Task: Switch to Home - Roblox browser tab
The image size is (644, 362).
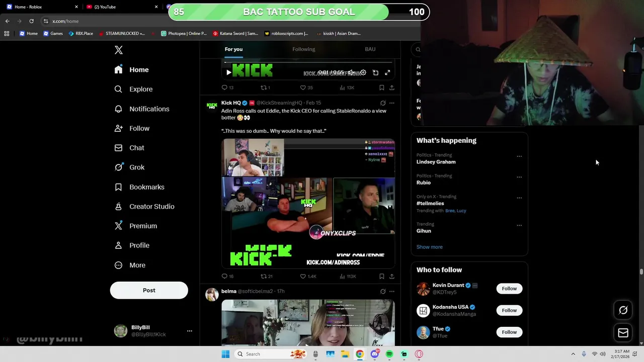Action: coord(43,7)
